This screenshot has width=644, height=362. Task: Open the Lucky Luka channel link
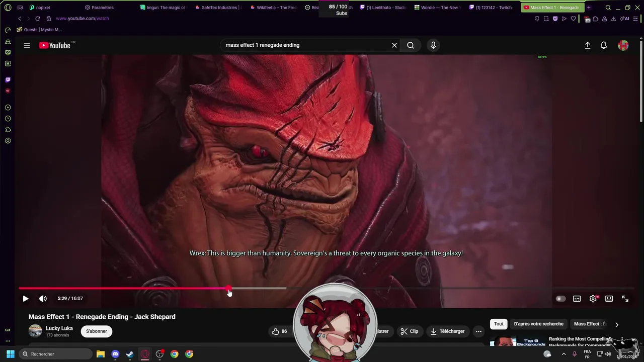59,328
